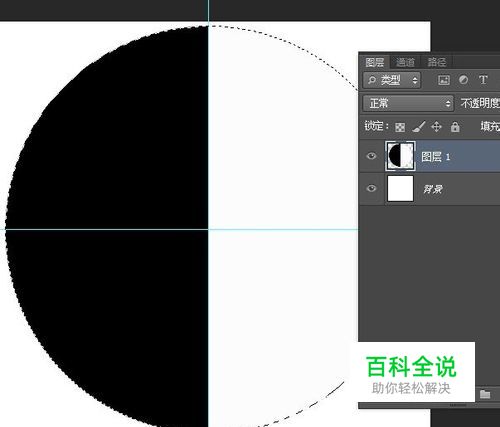The image size is (500, 427).
Task: Open the 类型 filter type dropdown
Action: pyautogui.click(x=392, y=80)
